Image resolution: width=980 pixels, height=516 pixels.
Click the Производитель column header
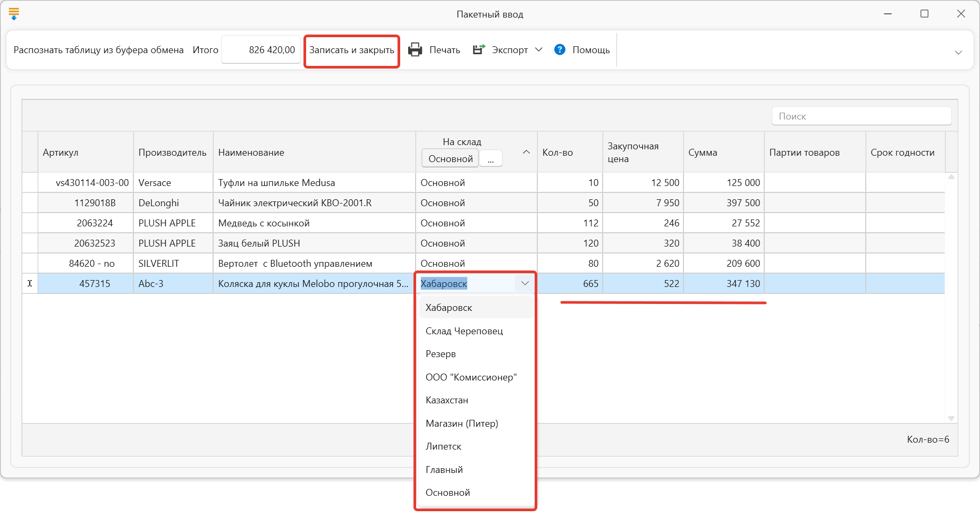tap(173, 152)
